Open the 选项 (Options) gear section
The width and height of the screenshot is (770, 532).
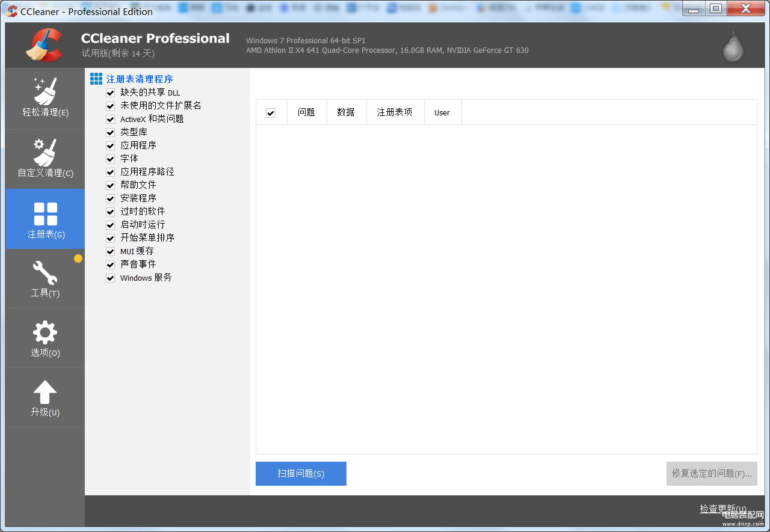coord(45,338)
